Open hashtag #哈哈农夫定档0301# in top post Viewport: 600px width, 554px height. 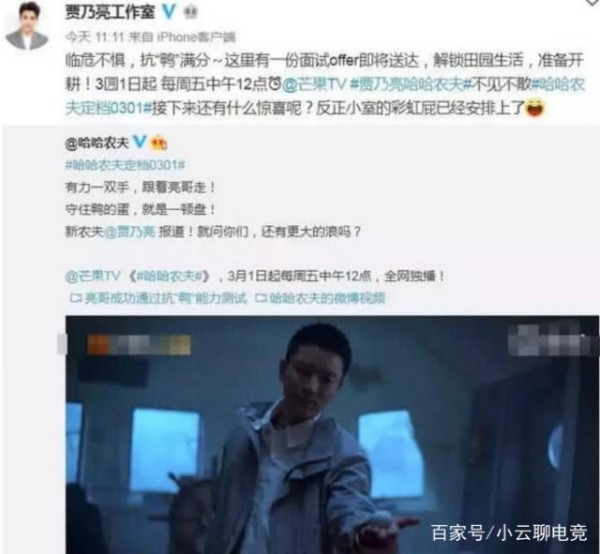325,96
